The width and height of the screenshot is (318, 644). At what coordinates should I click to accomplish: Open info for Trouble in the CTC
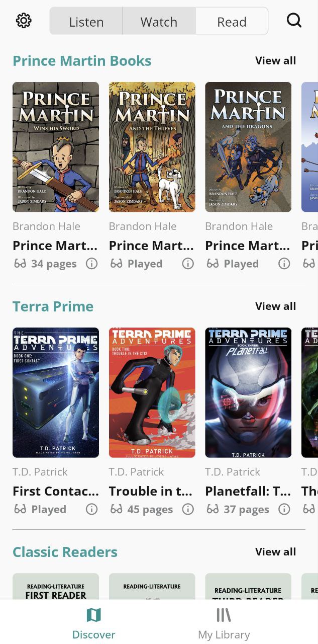188,509
